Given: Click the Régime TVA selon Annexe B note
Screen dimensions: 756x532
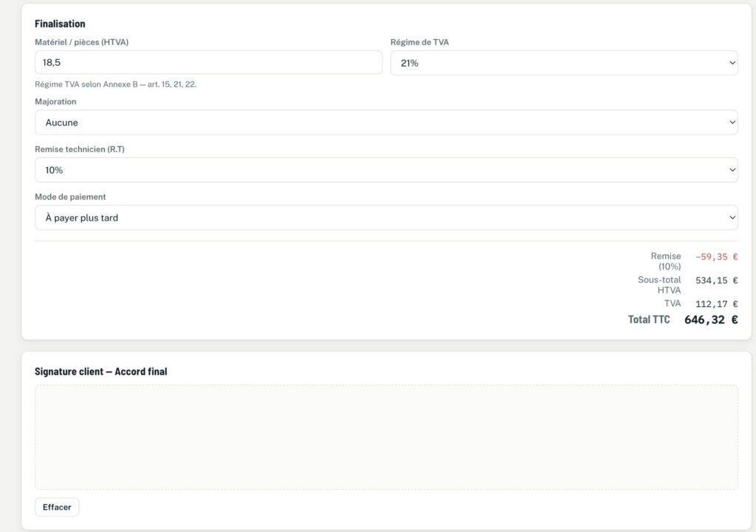Looking at the screenshot, I should [x=116, y=84].
